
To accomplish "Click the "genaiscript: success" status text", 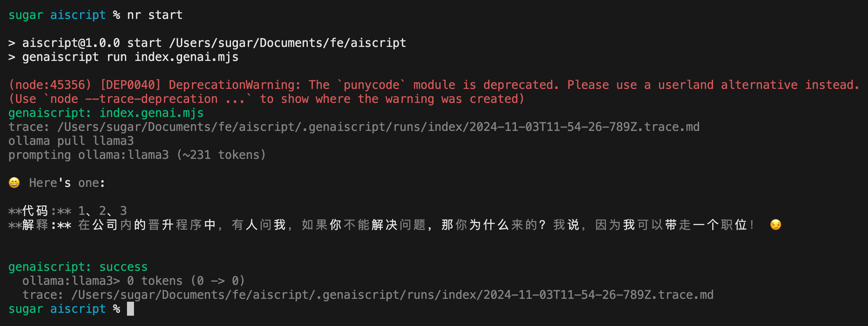I will point(78,267).
